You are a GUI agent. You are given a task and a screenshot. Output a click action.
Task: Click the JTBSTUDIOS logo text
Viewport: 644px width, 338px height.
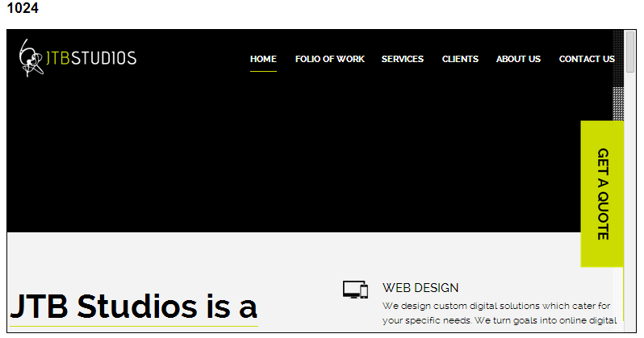(90, 58)
